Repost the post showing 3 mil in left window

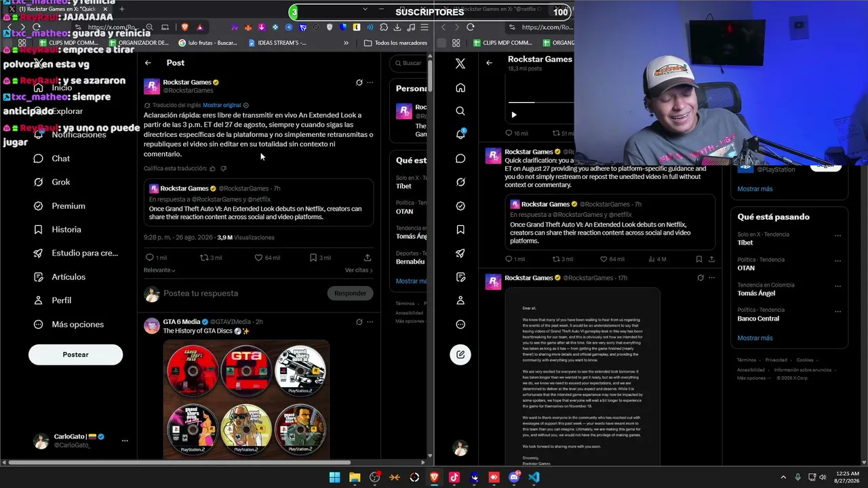coord(211,258)
